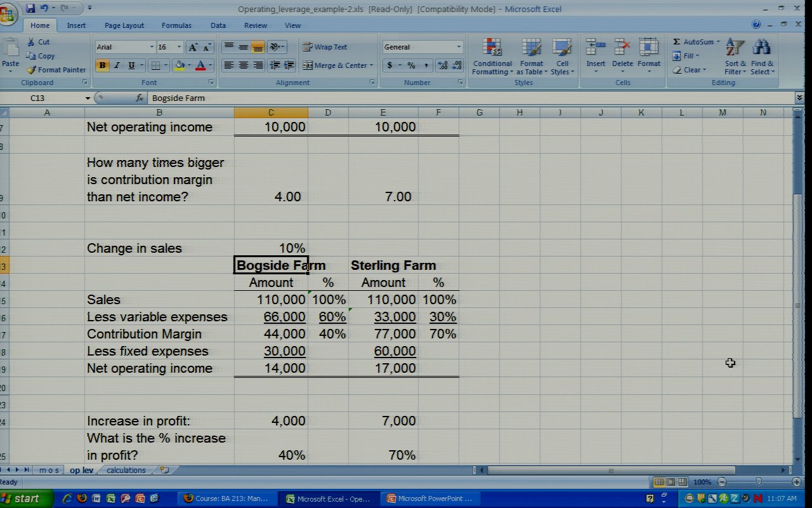The image size is (812, 508).
Task: Toggle Wrap Text option
Action: click(x=325, y=47)
